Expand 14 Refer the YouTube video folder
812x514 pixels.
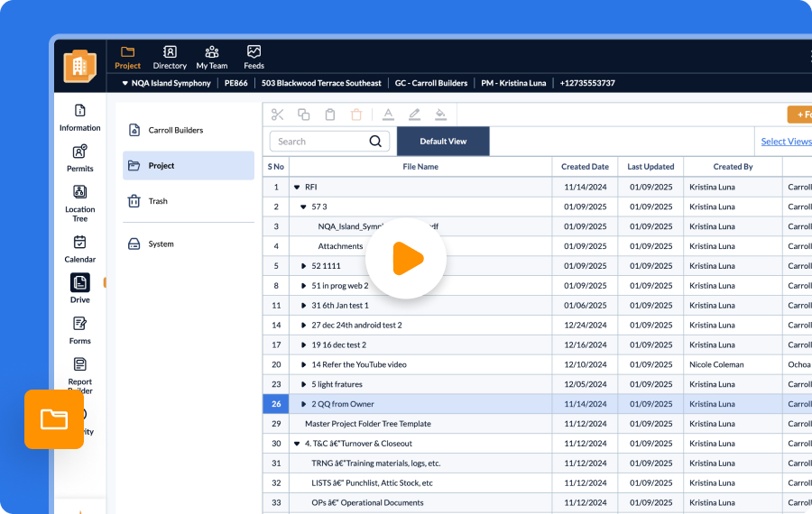[303, 364]
